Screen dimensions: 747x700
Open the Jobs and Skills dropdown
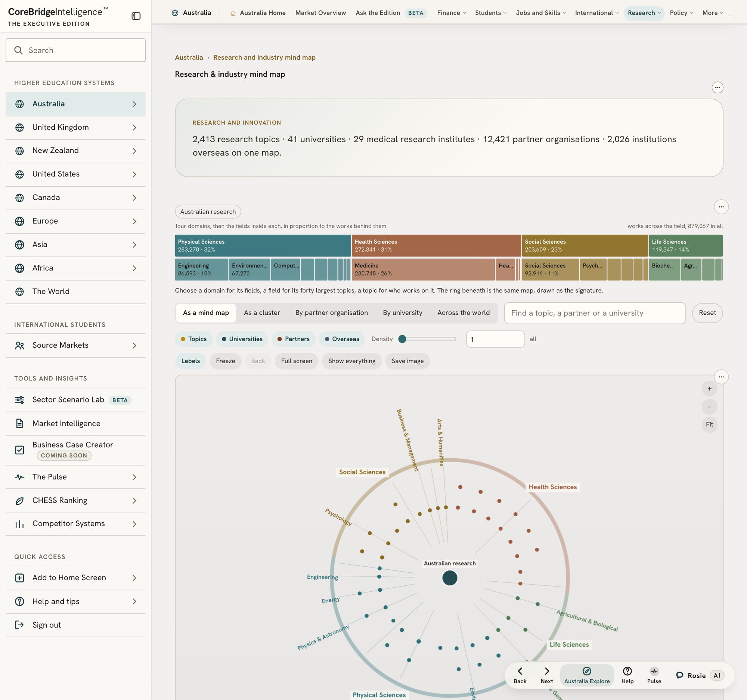(541, 13)
